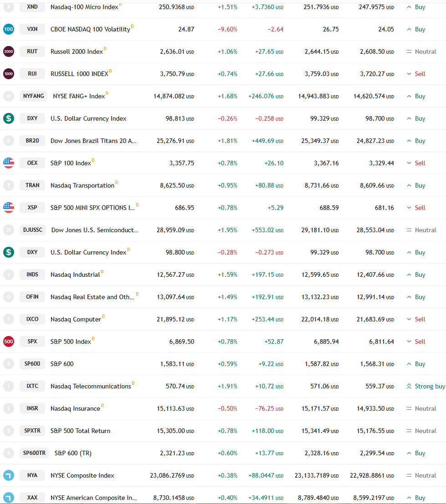This screenshot has height=504, width=446.
Task: Open the NYFANG ticker symbol
Action: [x=33, y=96]
